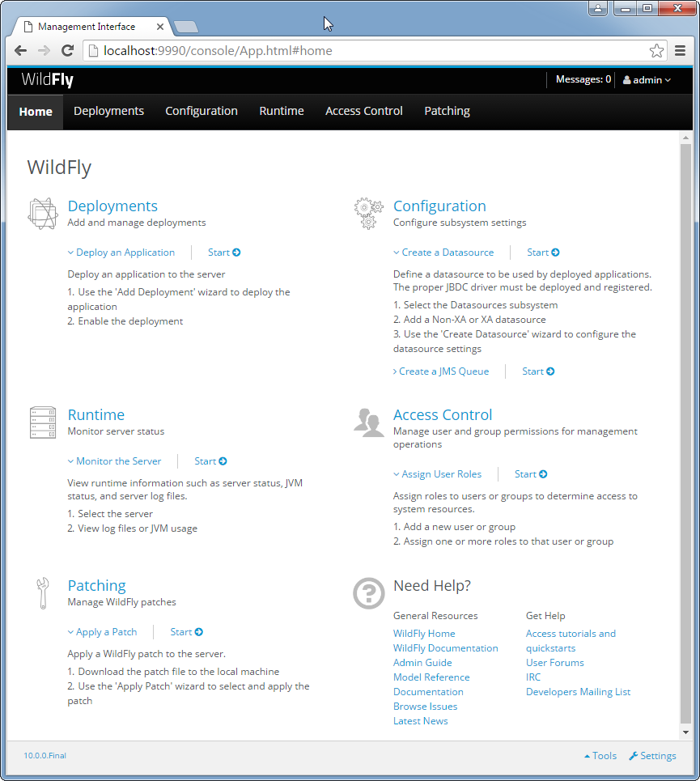The image size is (700, 781).
Task: Collapse Deploy an Application section
Action: [121, 253]
